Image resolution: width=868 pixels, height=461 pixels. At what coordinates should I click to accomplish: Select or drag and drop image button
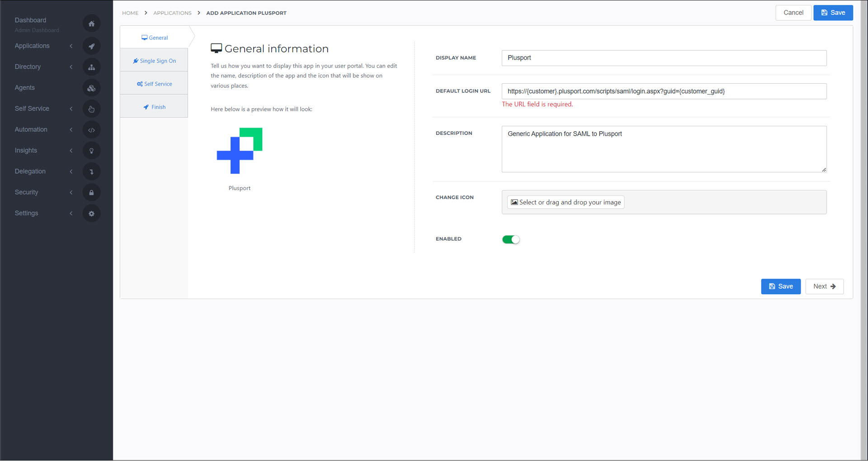566,202
